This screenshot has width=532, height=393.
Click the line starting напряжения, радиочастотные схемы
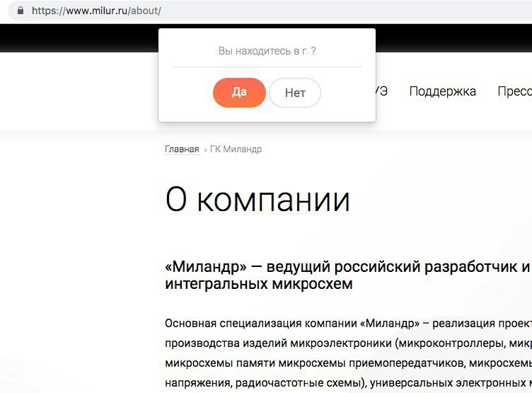click(x=349, y=383)
